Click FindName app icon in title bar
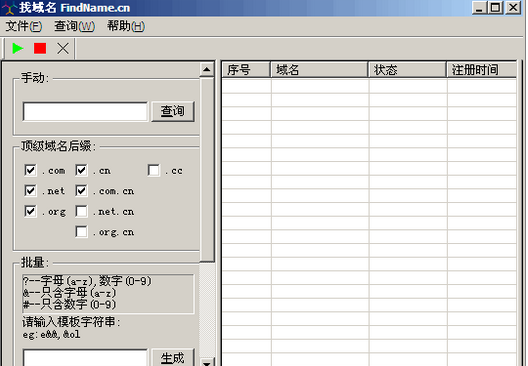 click(x=8, y=7)
